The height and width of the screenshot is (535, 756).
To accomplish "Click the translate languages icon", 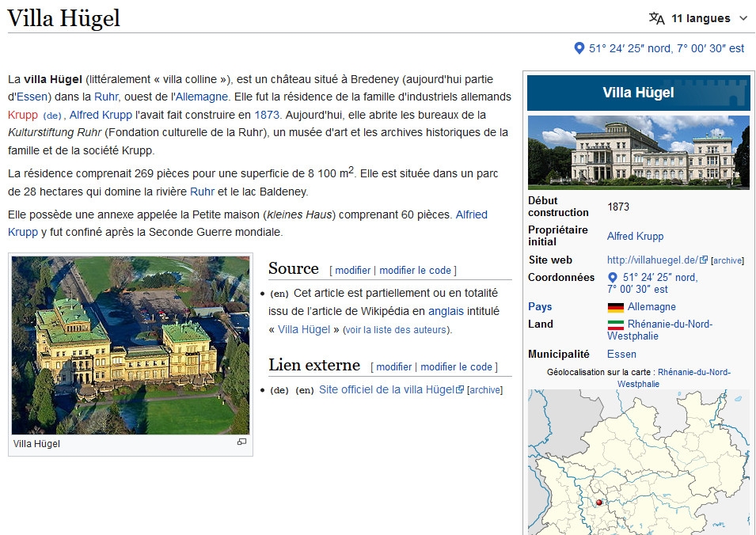I will (x=656, y=18).
